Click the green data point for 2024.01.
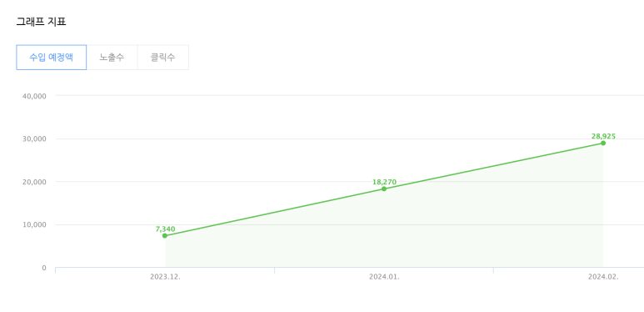This screenshot has height=312, width=644. pos(384,189)
